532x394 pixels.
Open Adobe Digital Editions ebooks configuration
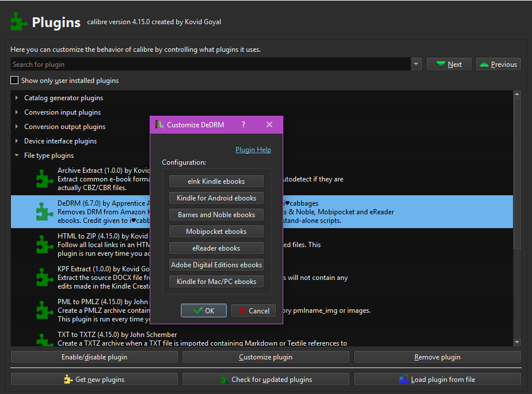point(216,265)
